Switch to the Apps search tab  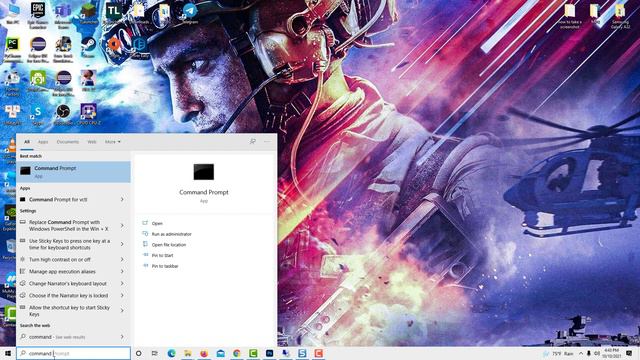pos(43,142)
